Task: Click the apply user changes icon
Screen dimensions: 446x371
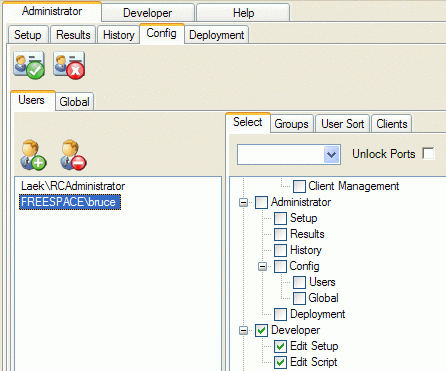Action: tap(29, 65)
